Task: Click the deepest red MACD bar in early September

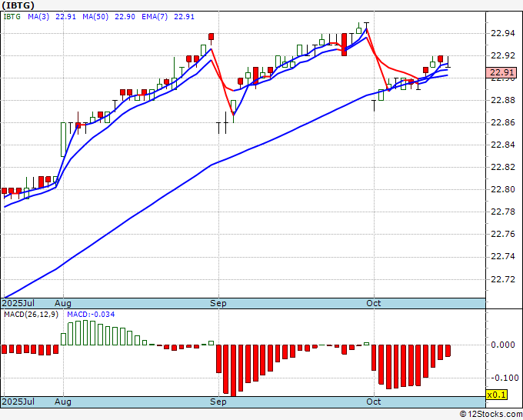Action: pyautogui.click(x=233, y=371)
